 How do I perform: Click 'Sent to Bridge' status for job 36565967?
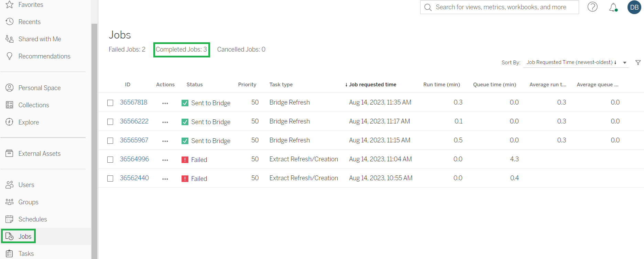(x=211, y=141)
